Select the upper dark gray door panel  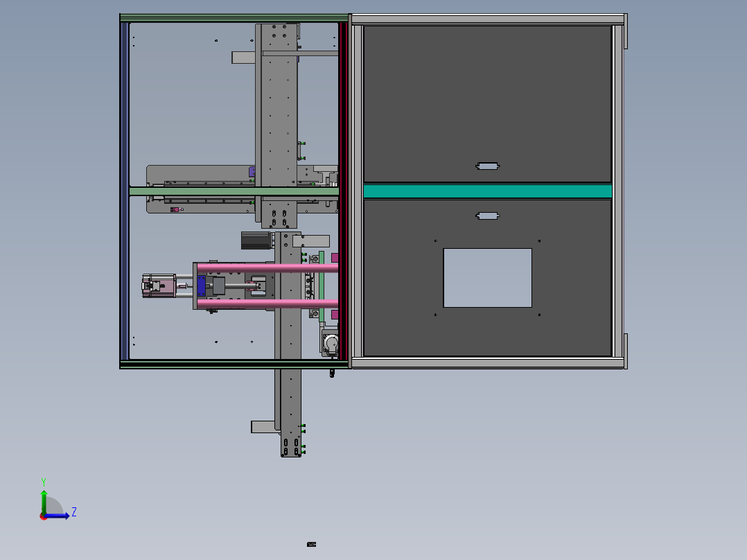tap(487, 103)
